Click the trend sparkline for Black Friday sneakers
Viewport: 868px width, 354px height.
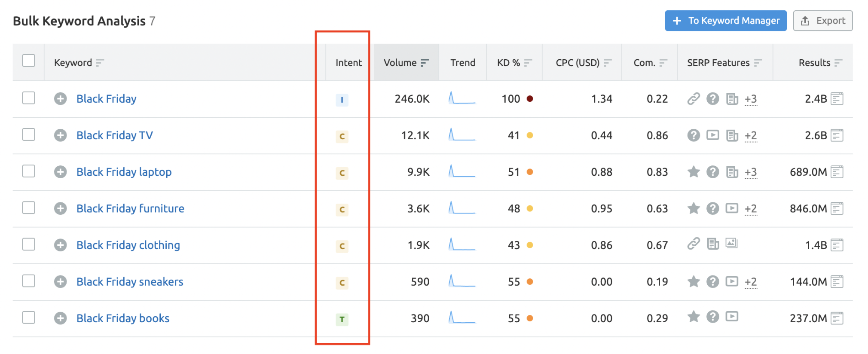click(462, 281)
